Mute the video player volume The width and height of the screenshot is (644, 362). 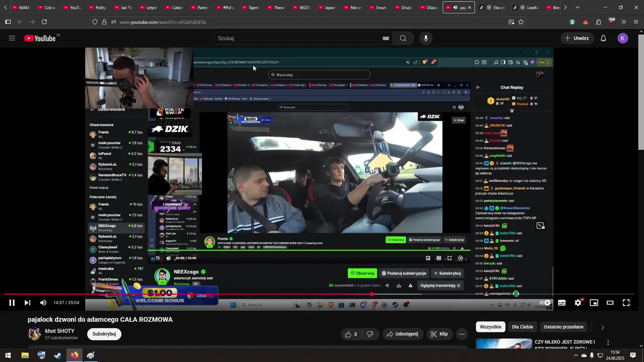point(43,303)
